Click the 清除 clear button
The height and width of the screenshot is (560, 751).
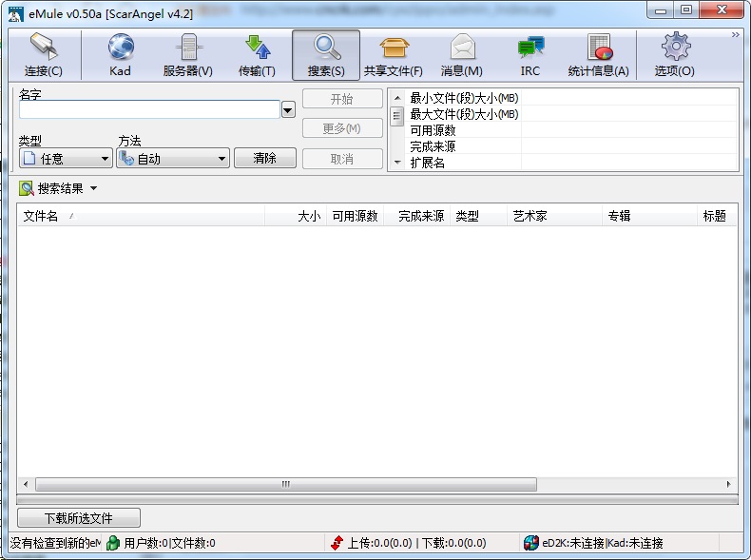(x=265, y=158)
